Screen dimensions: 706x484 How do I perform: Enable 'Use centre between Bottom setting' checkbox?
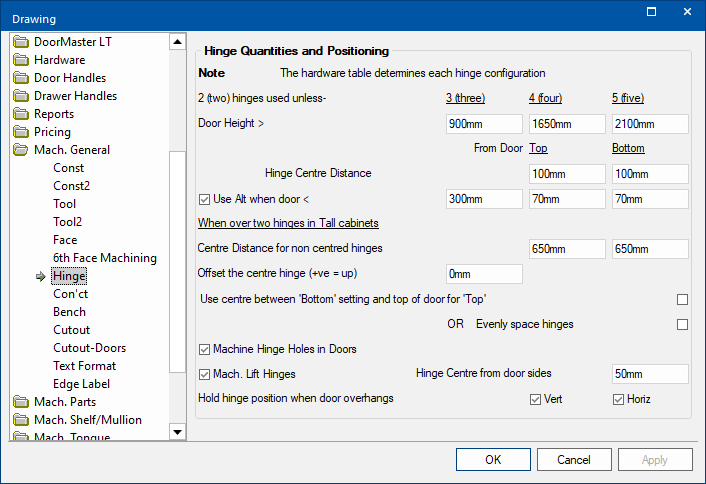pos(682,299)
